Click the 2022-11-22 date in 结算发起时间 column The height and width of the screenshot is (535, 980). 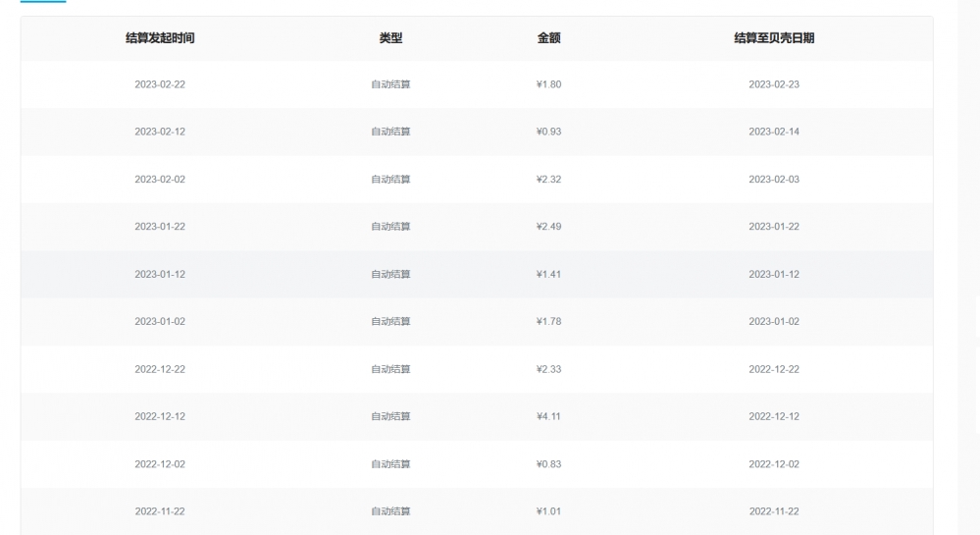click(160, 511)
